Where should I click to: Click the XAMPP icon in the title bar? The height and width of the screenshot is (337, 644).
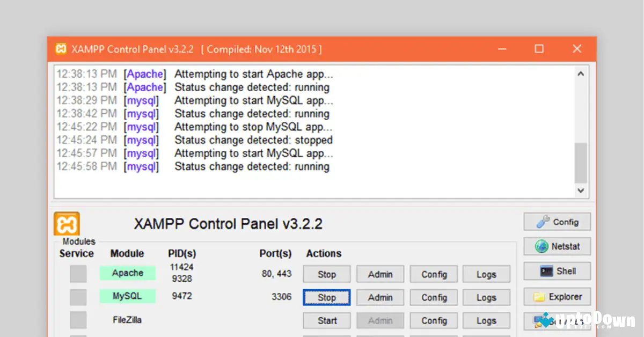(61, 49)
